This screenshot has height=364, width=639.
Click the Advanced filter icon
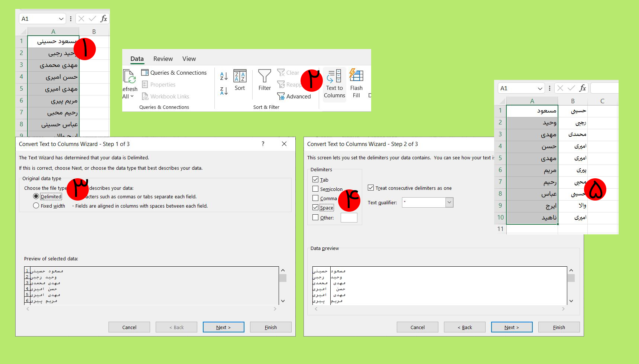(x=281, y=97)
